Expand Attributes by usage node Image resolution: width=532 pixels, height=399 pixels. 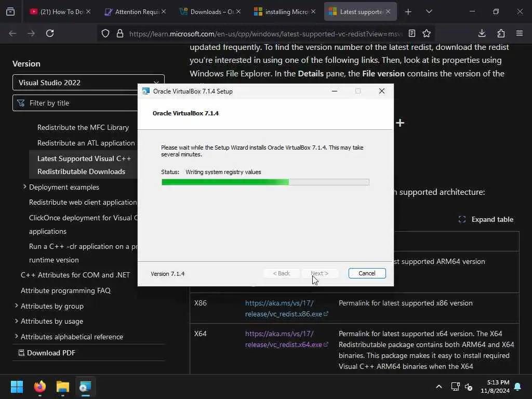pyautogui.click(x=16, y=321)
